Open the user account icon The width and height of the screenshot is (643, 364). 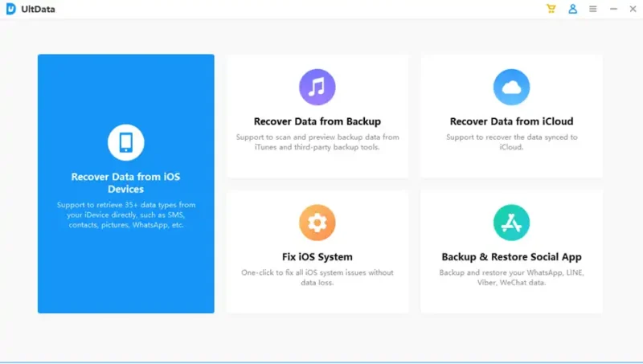[573, 9]
